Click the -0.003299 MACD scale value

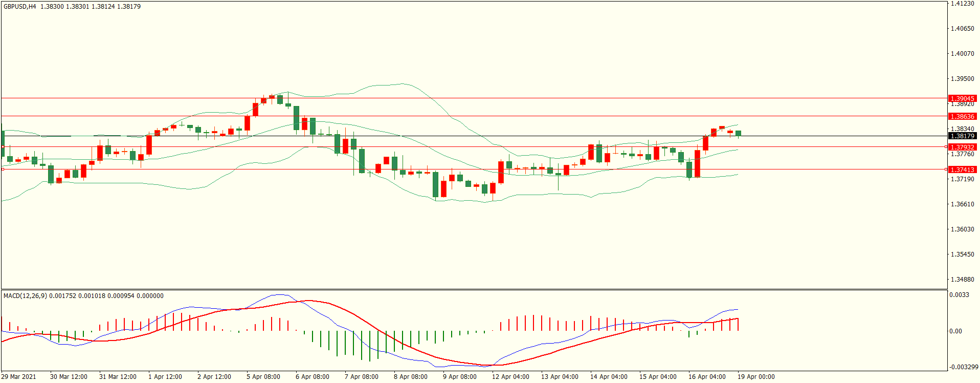(963, 367)
